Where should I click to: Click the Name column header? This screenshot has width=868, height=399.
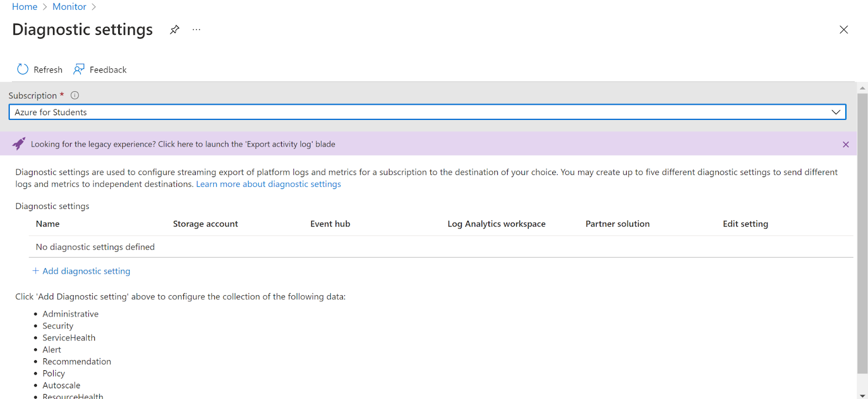pyautogui.click(x=48, y=224)
